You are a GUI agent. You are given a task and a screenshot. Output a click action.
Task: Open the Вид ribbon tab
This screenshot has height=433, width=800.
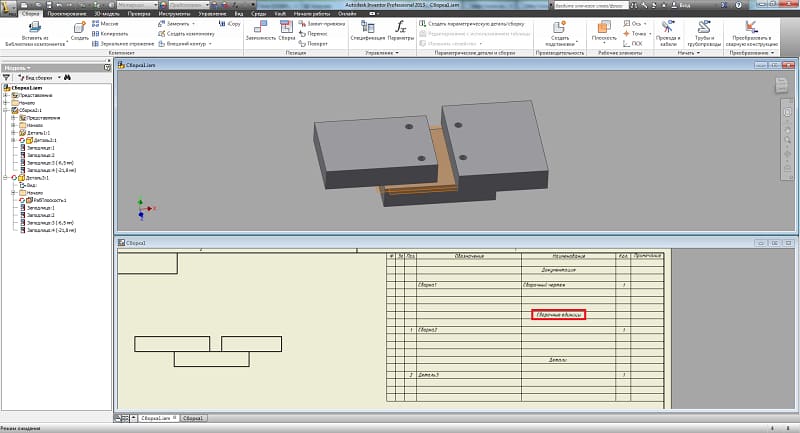239,14
